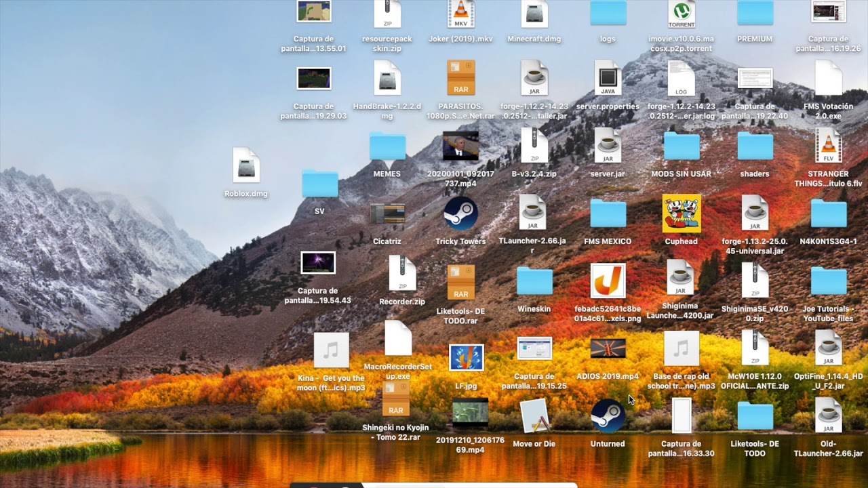Open the logs folder
Image resolution: width=868 pixels, height=488 pixels.
(x=608, y=14)
